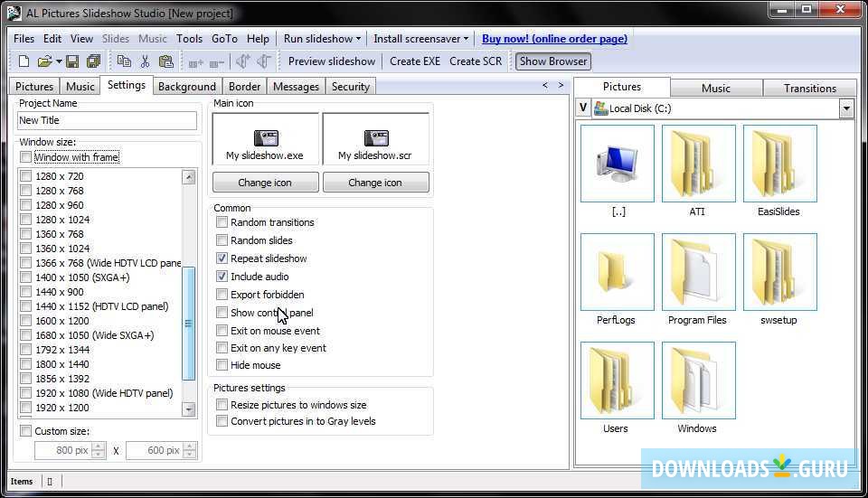Open the Install screensaver dropdown
The height and width of the screenshot is (498, 868).
point(467,39)
